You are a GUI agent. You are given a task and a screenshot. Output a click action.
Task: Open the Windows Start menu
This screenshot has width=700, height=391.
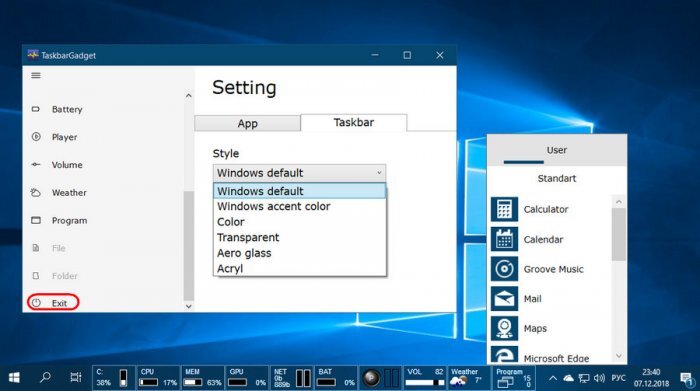tap(14, 379)
